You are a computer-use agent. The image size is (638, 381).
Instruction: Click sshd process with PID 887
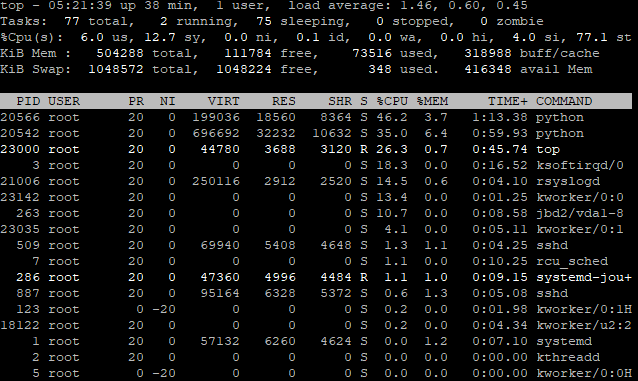click(x=316, y=293)
